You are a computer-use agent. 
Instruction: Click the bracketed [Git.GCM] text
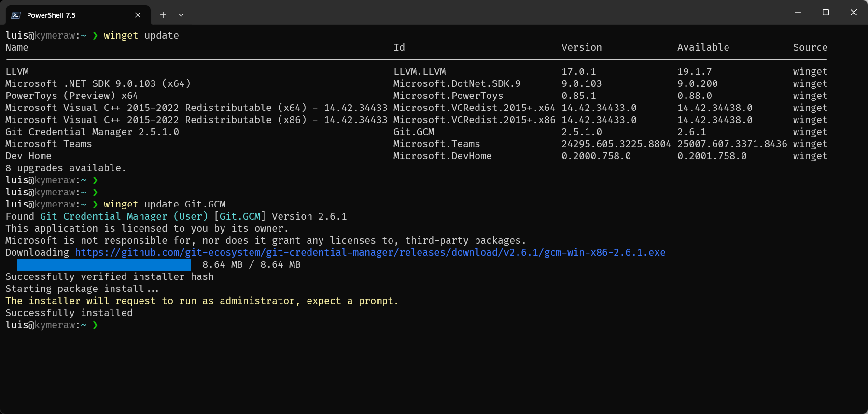click(240, 216)
